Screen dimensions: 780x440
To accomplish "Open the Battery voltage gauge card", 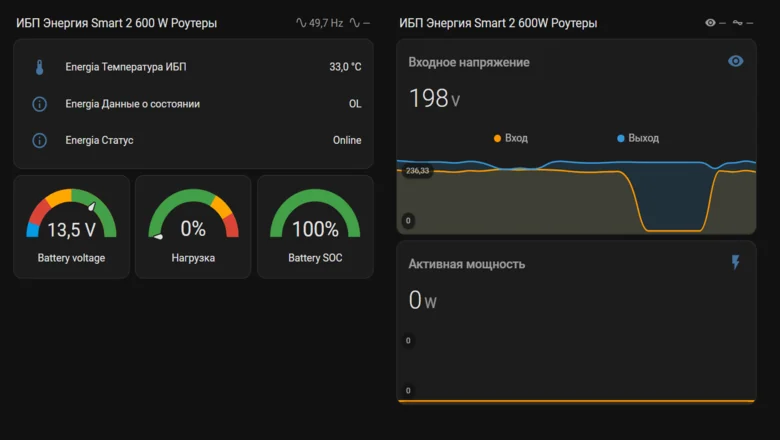I will 72,227.
